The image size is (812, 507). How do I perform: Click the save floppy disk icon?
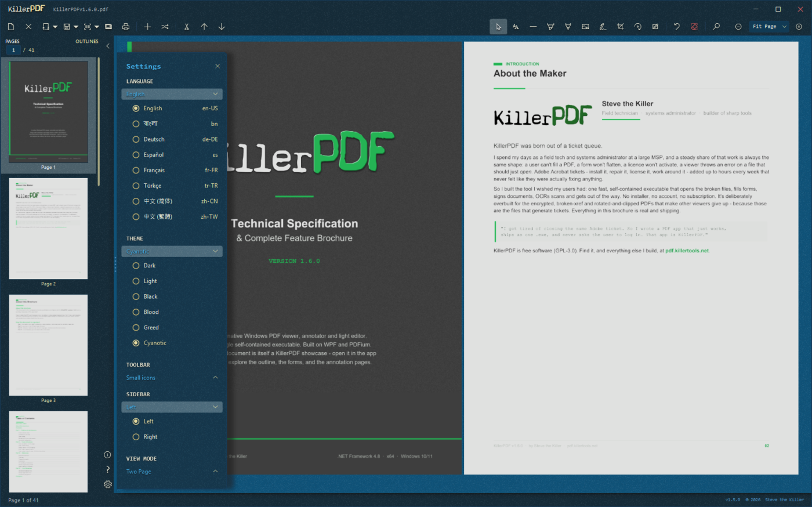pos(67,27)
